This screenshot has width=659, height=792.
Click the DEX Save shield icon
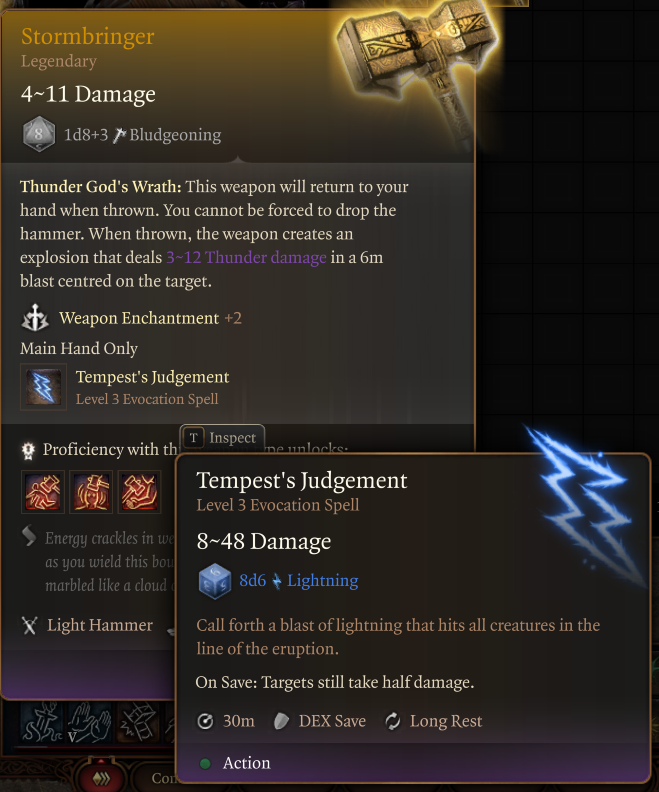pyautogui.click(x=281, y=721)
